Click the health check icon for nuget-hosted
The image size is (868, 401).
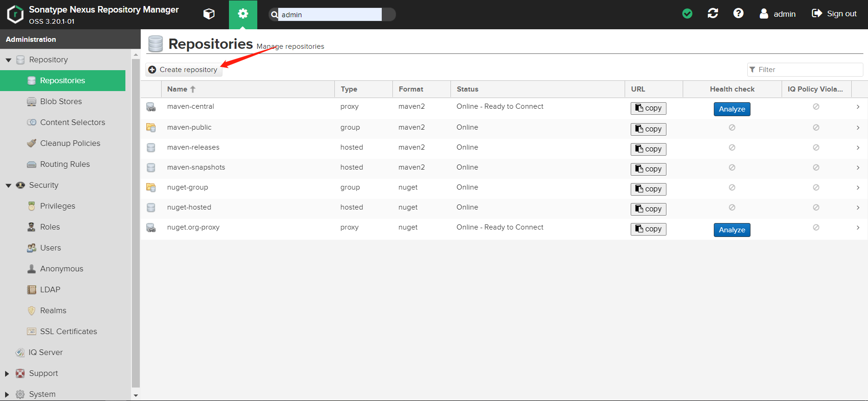click(x=732, y=207)
